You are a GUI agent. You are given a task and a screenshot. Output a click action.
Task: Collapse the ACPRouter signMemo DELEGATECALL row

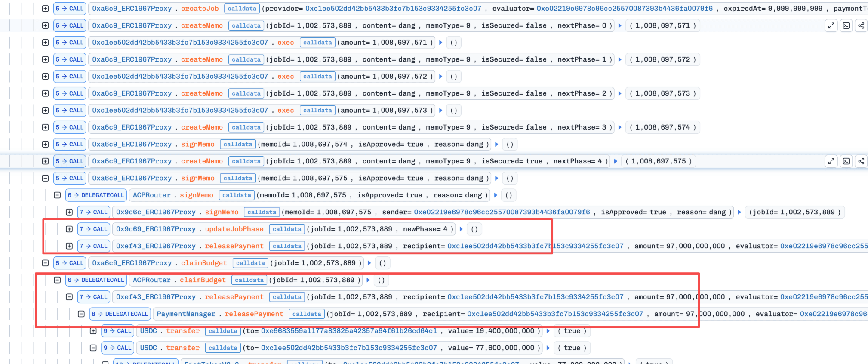click(x=57, y=195)
